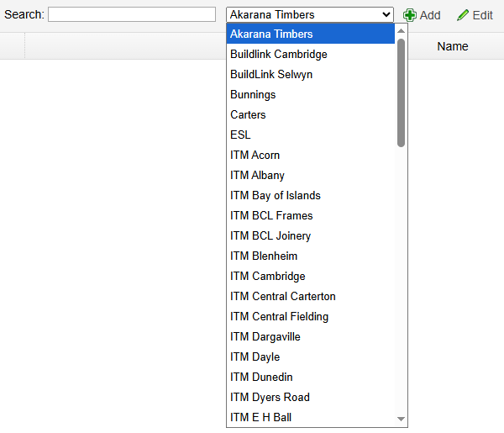
Task: Click the green plus Add icon
Action: [410, 15]
